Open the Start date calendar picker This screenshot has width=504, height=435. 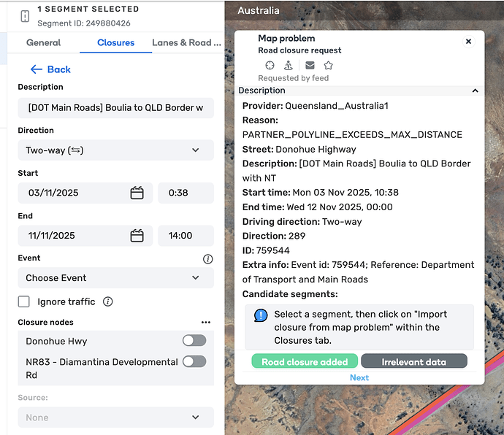[x=137, y=193]
